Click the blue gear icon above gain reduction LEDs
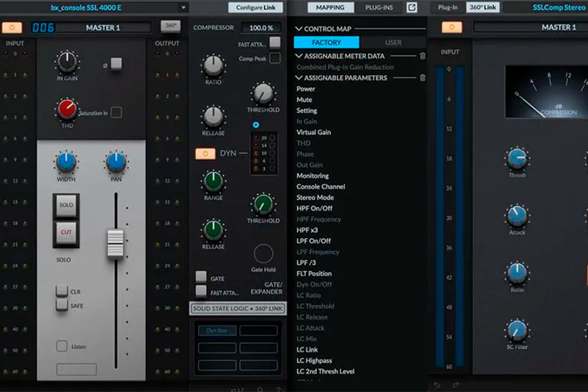The width and height of the screenshot is (588, 392). point(256,125)
